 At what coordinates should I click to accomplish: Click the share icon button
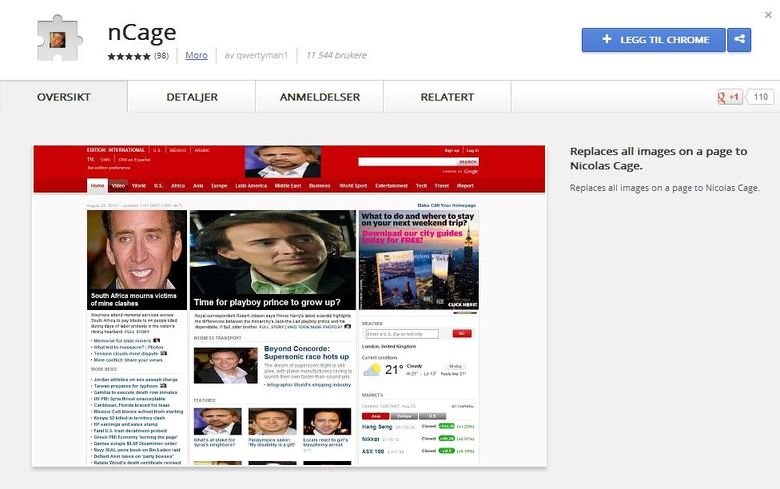click(x=739, y=40)
